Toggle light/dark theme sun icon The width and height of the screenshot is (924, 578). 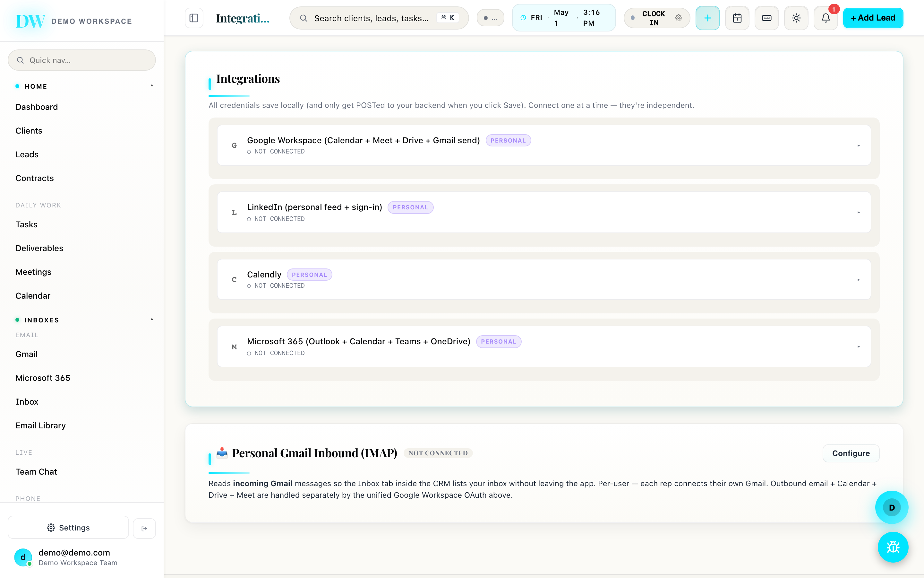point(796,18)
